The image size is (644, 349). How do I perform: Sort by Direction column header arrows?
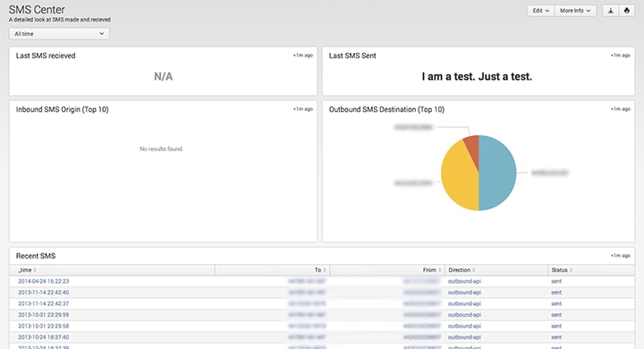[473, 270]
